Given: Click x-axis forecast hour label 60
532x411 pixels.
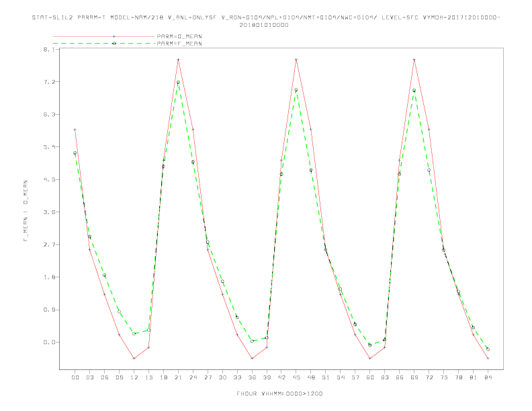Looking at the screenshot, I should [370, 377].
